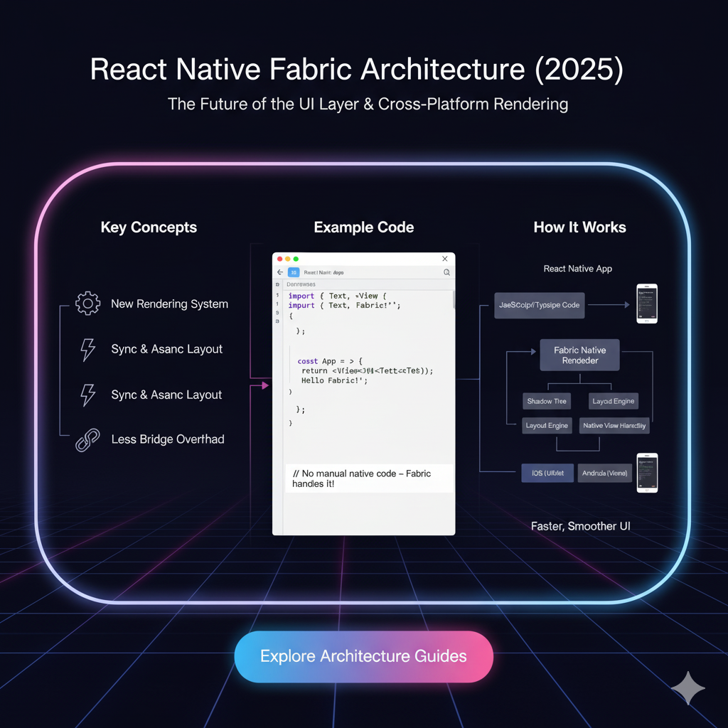The width and height of the screenshot is (728, 728).
Task: Select the blue JS badge in the editor header
Action: click(293, 272)
